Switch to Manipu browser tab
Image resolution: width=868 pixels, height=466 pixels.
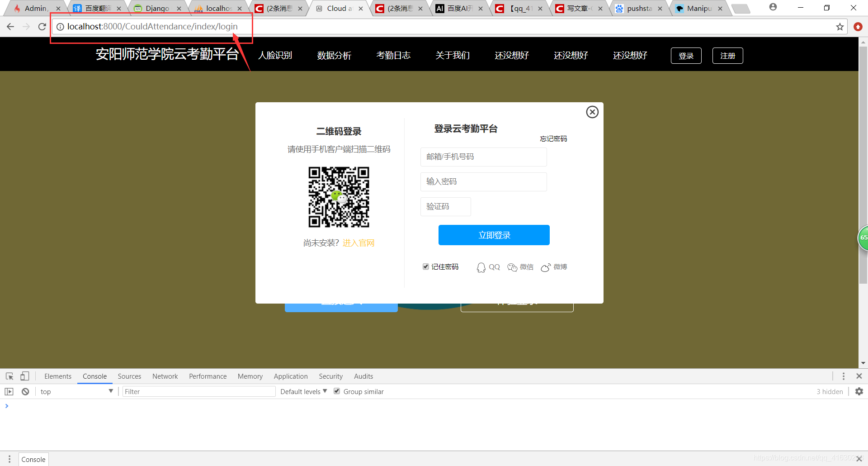coord(699,8)
